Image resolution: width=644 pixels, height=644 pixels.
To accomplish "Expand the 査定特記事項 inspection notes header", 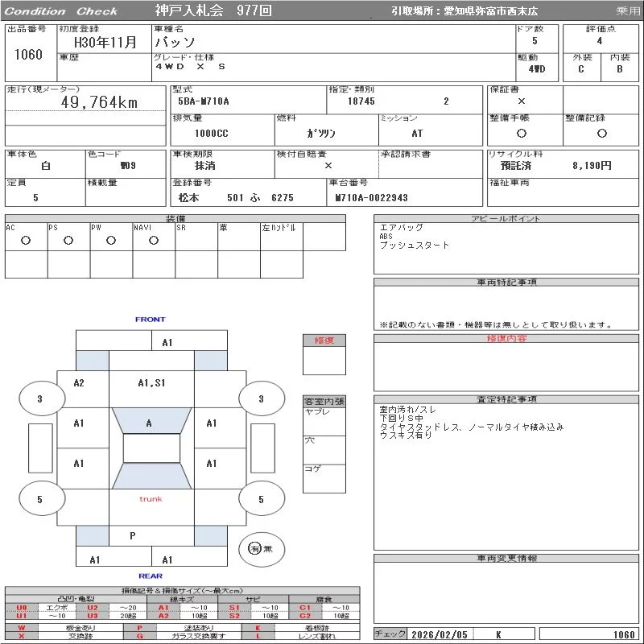I will tap(506, 399).
